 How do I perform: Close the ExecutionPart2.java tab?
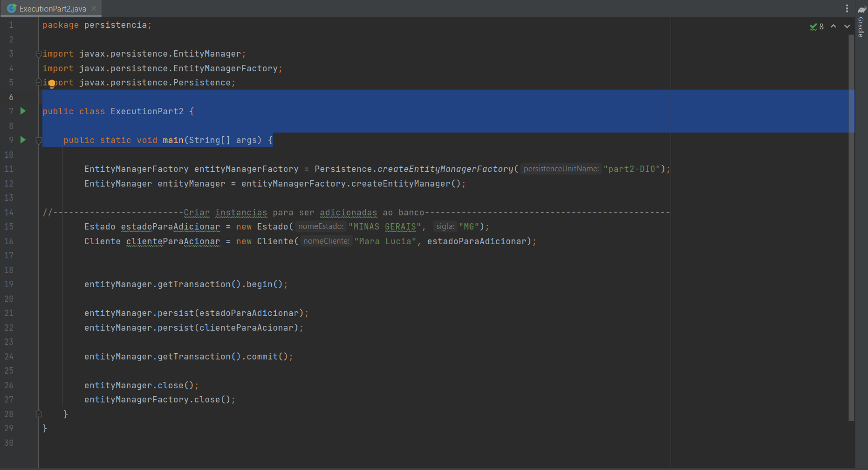click(x=94, y=8)
